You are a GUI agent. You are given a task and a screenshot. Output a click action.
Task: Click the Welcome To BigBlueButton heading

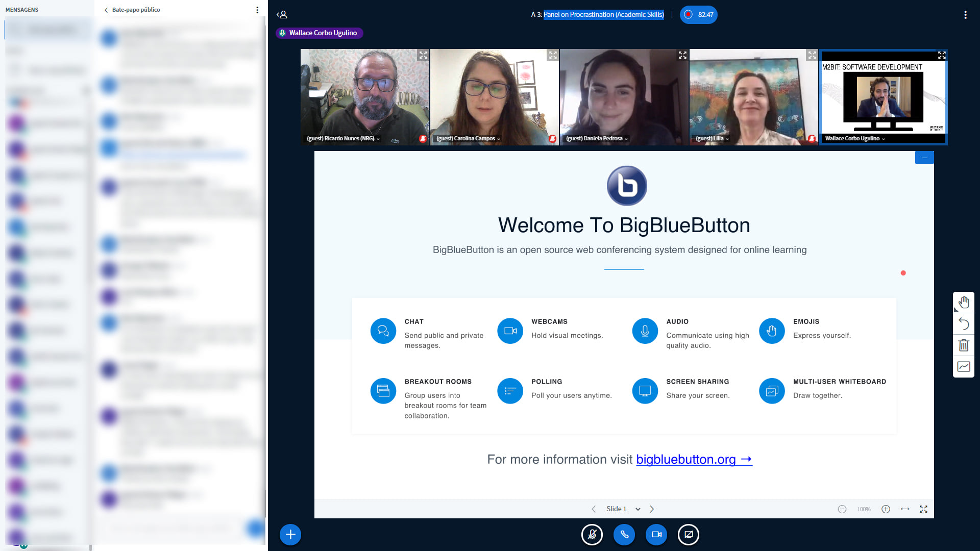[624, 226]
